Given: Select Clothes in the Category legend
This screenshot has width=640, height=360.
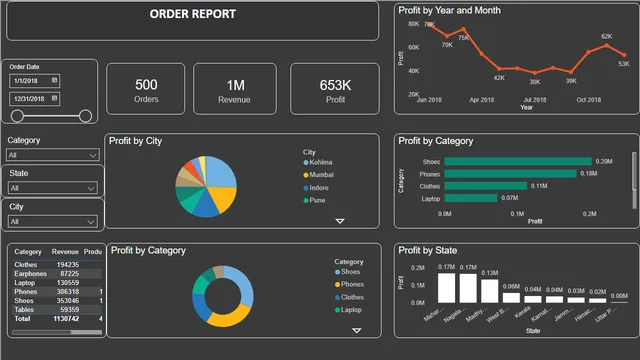Looking at the screenshot, I should click(x=349, y=298).
